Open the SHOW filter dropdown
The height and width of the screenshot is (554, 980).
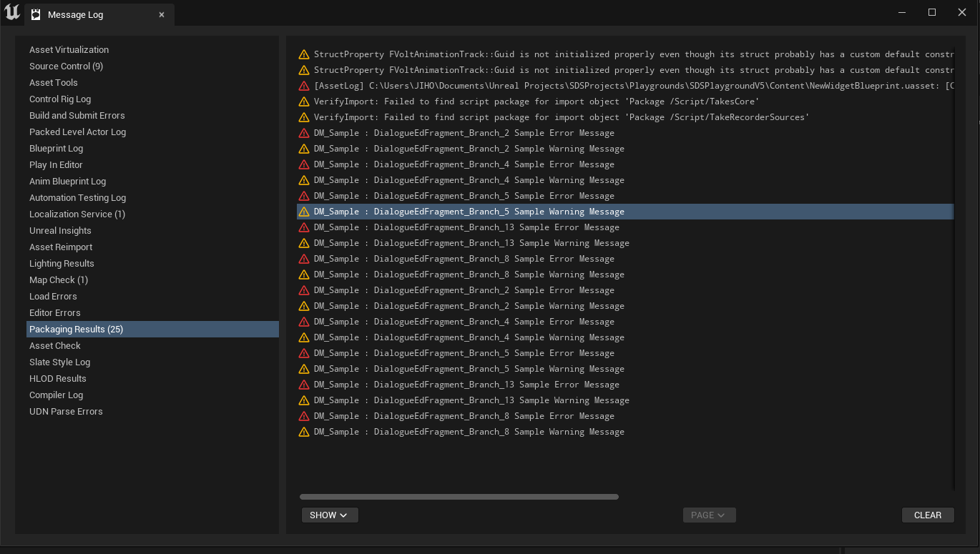329,515
